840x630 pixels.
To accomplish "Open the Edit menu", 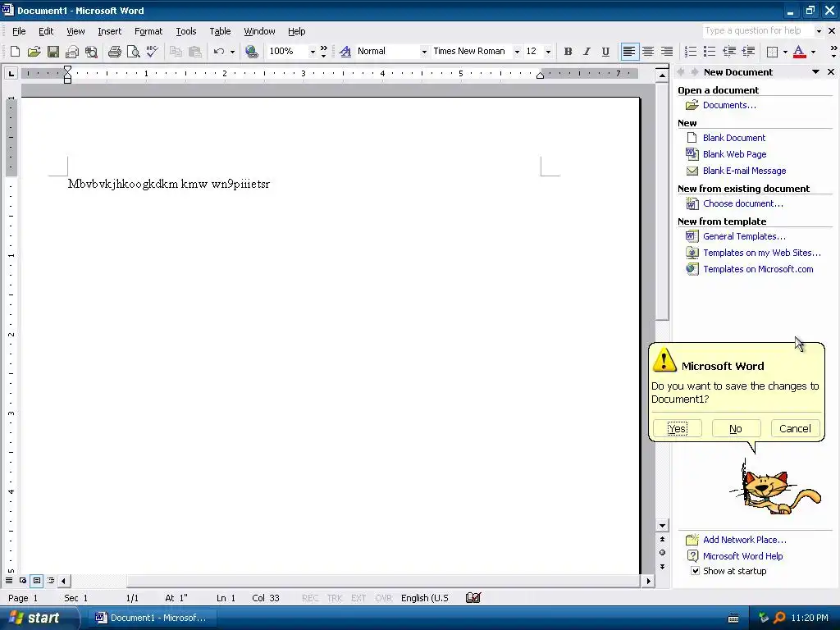I will point(46,31).
